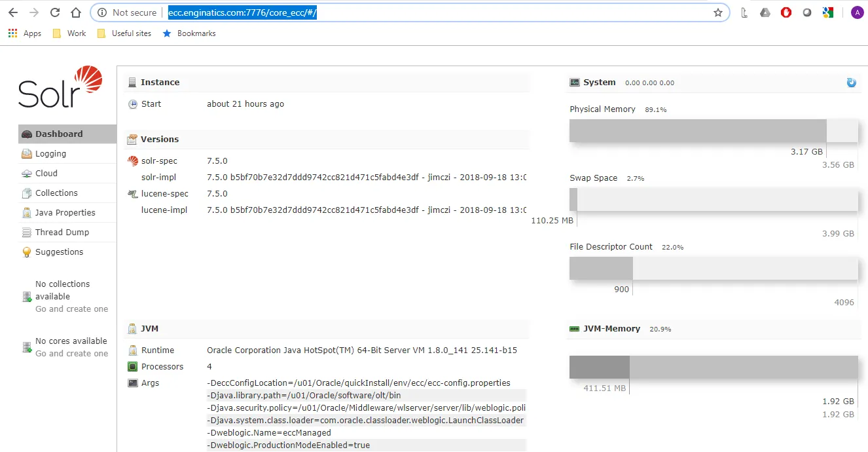
Task: Click the System section header
Action: coord(714,82)
